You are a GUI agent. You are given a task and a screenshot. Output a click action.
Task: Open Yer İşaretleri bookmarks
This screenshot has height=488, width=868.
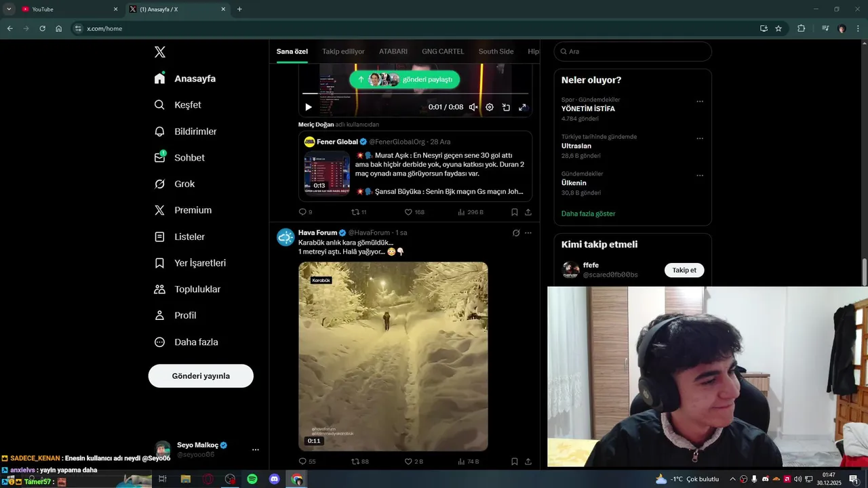[x=190, y=263]
